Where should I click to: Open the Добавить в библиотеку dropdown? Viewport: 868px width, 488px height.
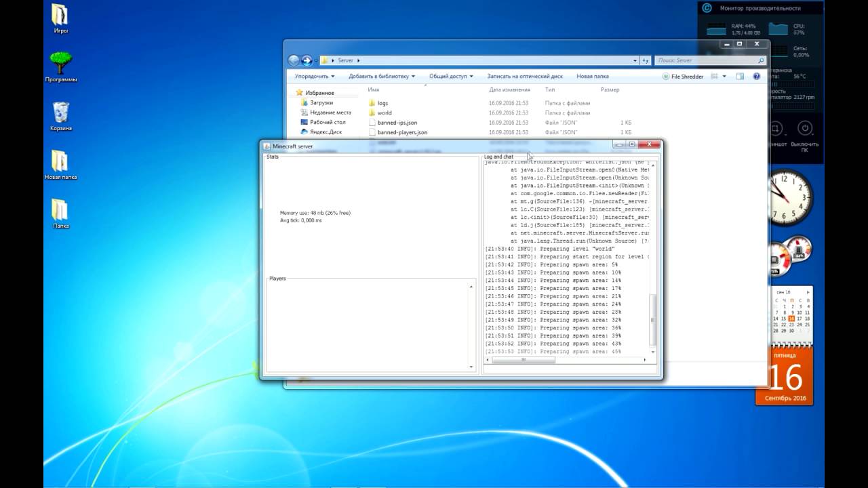[381, 77]
